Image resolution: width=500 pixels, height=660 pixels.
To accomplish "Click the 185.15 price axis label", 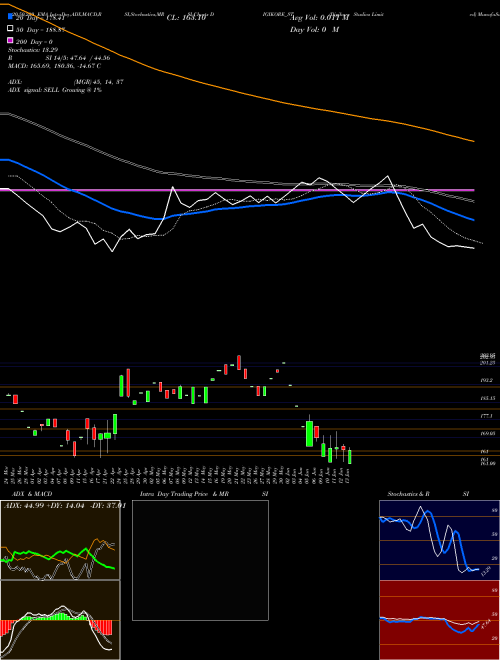I will pyautogui.click(x=488, y=398).
